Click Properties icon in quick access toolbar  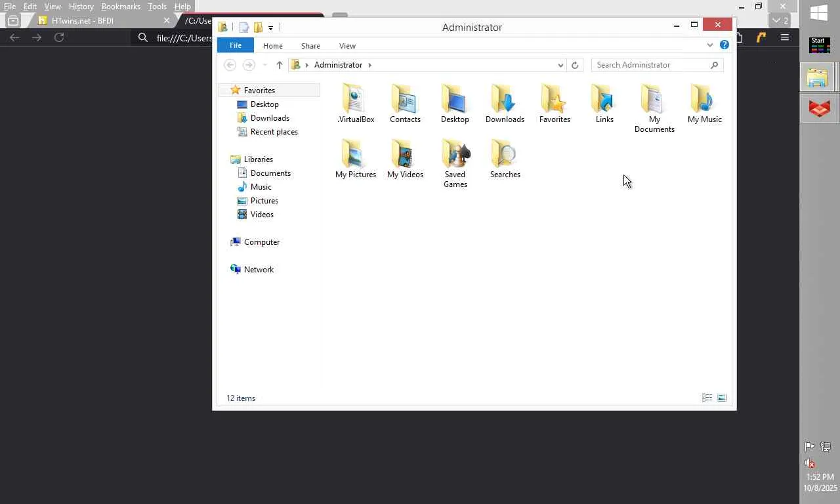click(244, 28)
